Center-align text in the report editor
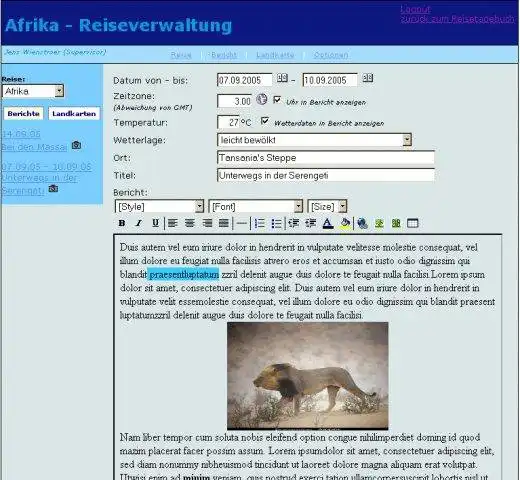The width and height of the screenshot is (520, 480). pos(190,223)
